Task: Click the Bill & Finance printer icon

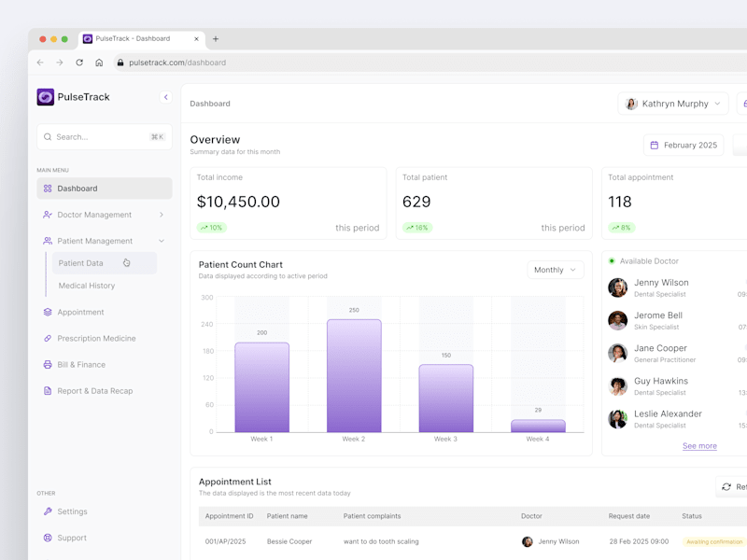Action: 48,365
